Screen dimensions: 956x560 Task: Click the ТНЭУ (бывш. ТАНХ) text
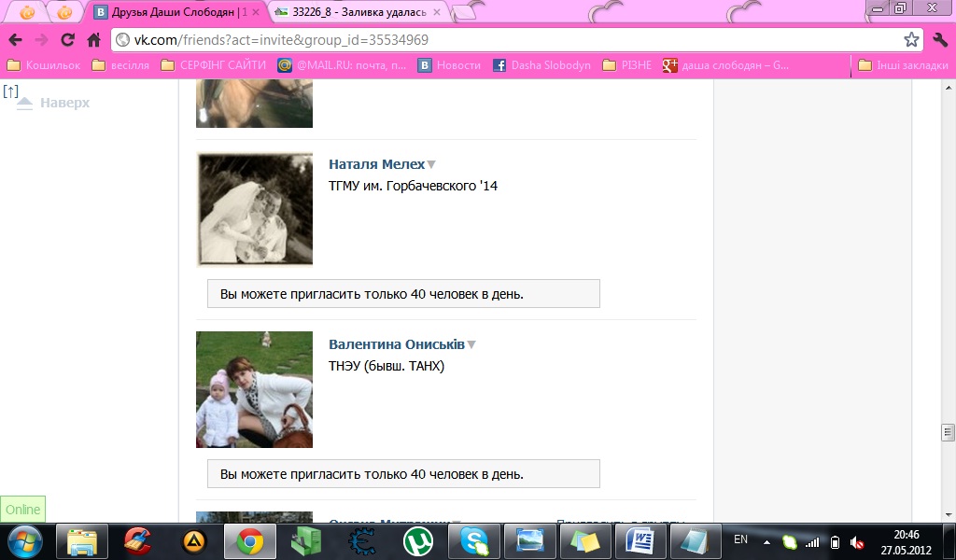[387, 366]
